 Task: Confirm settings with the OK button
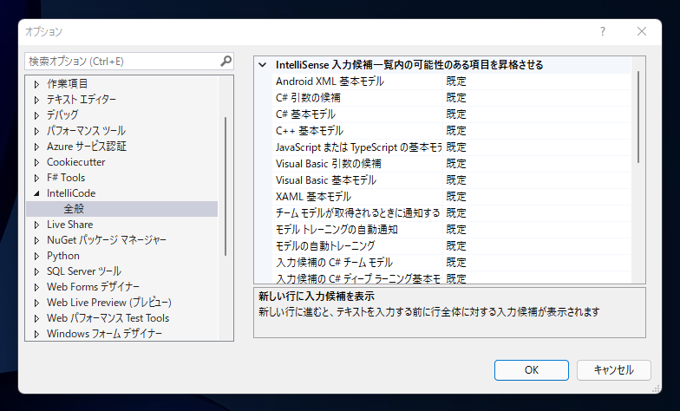tap(531, 370)
